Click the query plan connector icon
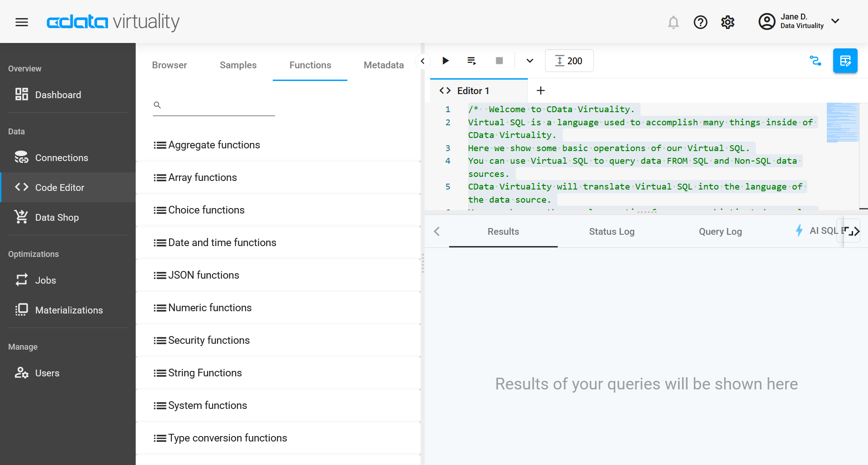 point(816,61)
